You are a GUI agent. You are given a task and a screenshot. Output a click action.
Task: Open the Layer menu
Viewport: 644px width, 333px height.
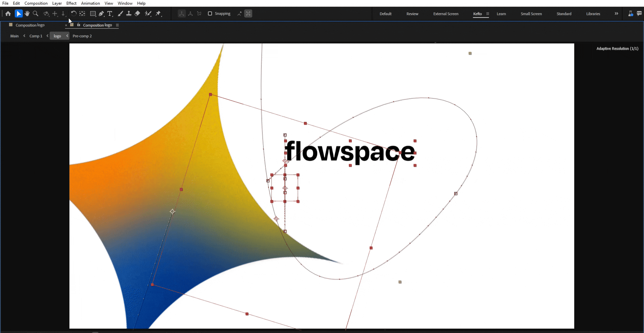coord(57,3)
